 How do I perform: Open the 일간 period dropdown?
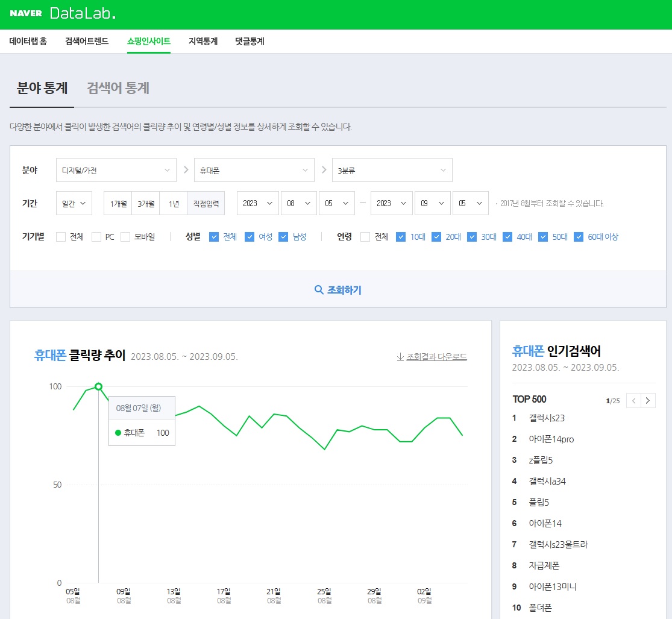point(74,203)
